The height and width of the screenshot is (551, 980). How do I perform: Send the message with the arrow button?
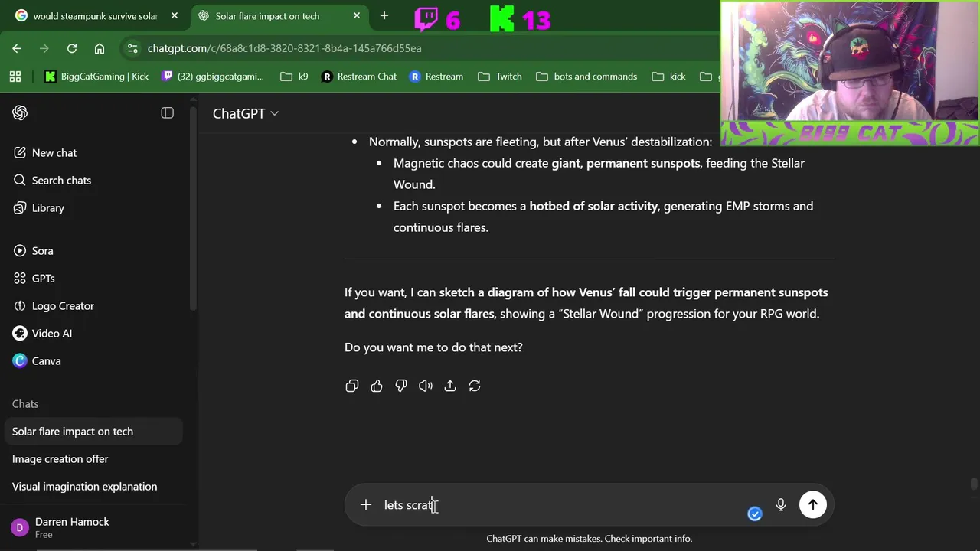pyautogui.click(x=813, y=505)
